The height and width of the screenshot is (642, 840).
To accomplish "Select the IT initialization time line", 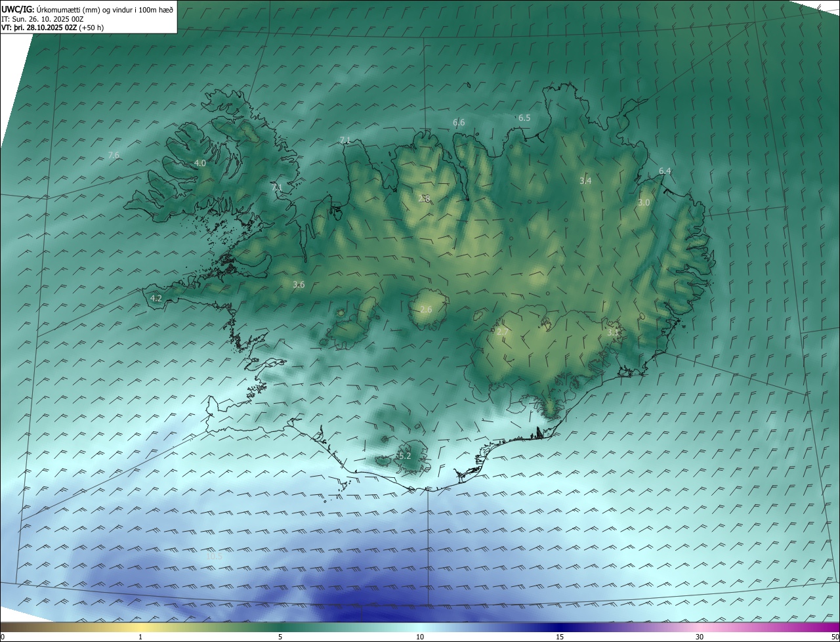I will point(43,19).
